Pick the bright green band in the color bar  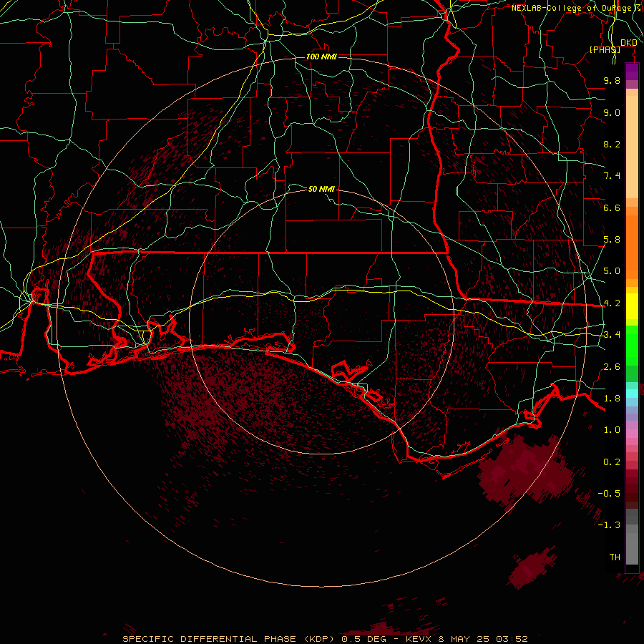click(x=632, y=346)
